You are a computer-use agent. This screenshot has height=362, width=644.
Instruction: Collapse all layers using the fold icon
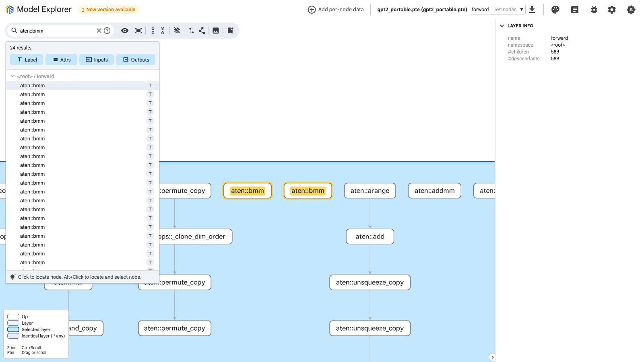coord(163,31)
